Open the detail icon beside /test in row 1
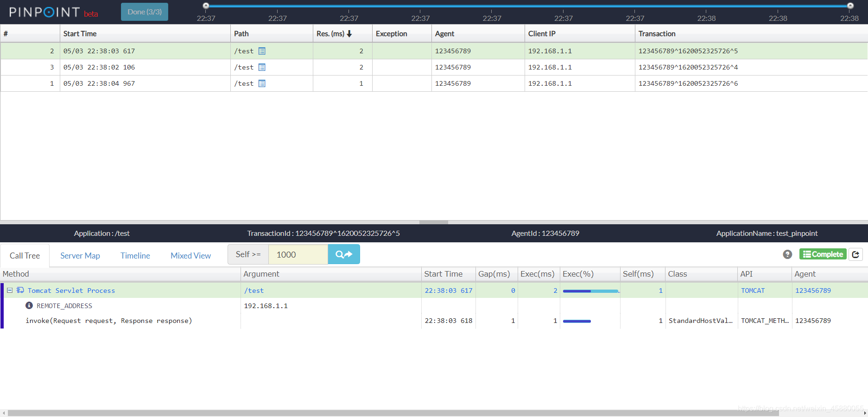Screen dimensions: 868x417 [262, 83]
